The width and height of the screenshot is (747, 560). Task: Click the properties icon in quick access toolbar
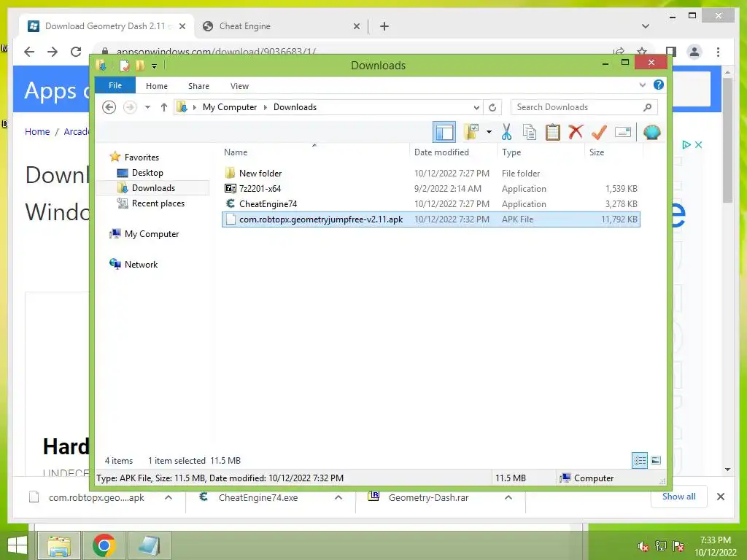coord(124,65)
